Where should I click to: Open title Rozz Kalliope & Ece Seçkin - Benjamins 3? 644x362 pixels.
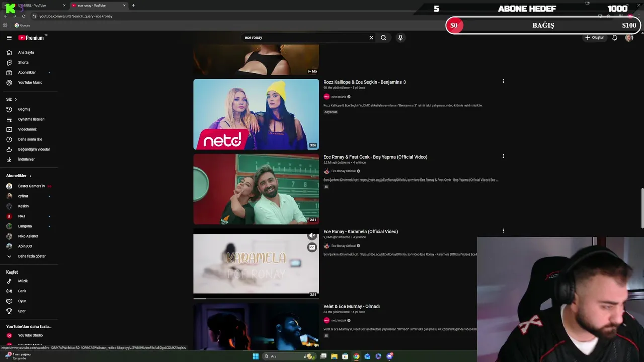coord(364,82)
